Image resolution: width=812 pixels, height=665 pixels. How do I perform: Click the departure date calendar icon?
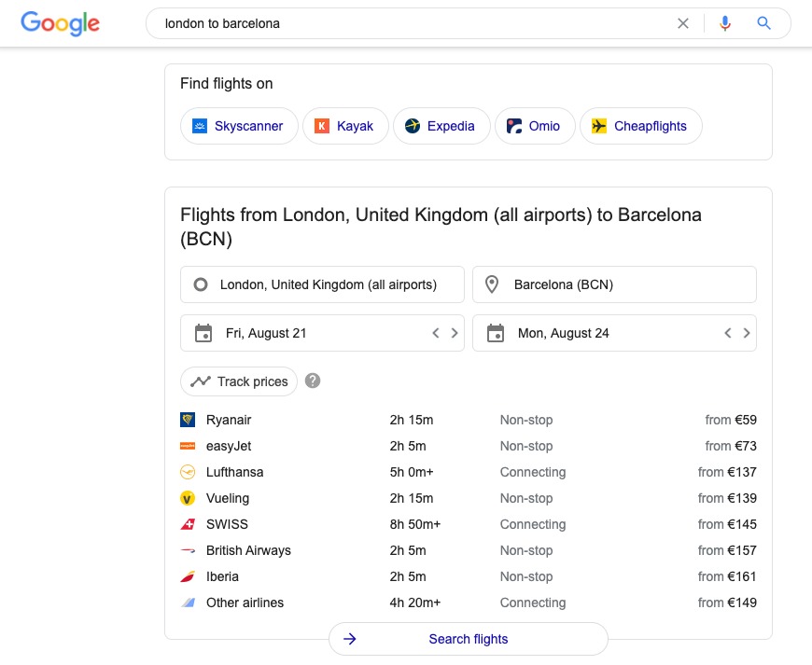pyautogui.click(x=203, y=333)
